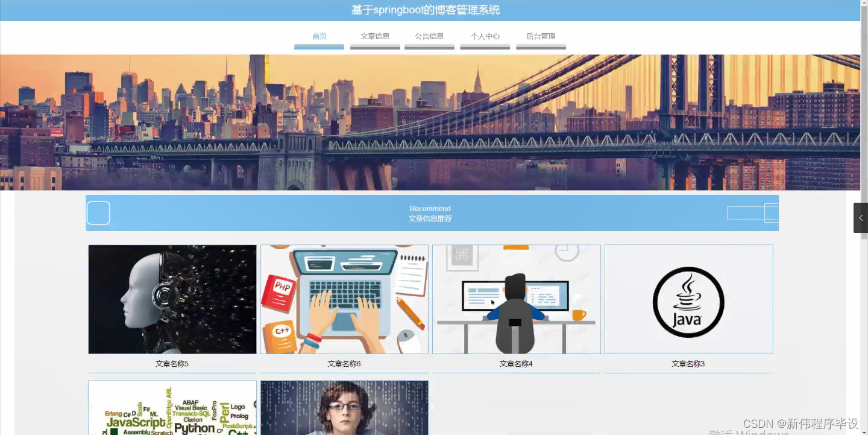
Task: Open the 文章名称4 programmer-desk article thumbnail
Action: pos(516,299)
